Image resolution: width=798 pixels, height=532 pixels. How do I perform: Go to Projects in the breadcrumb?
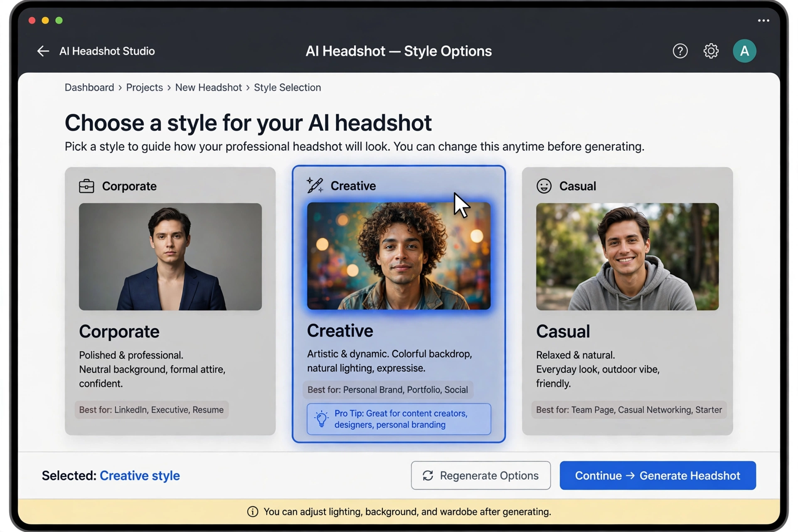point(145,88)
